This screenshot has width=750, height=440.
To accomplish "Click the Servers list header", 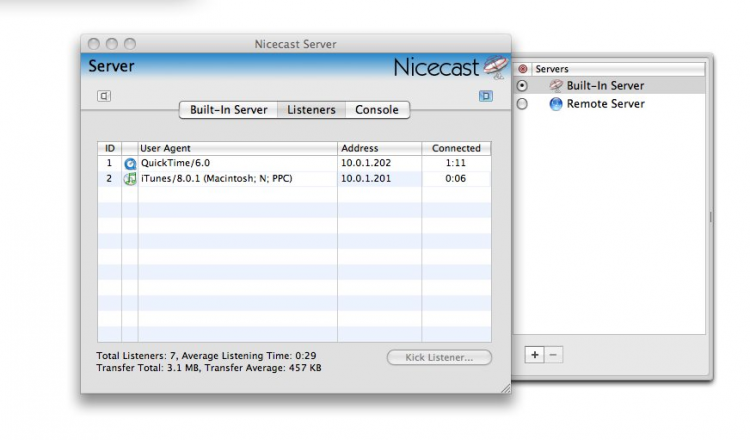I will click(618, 69).
